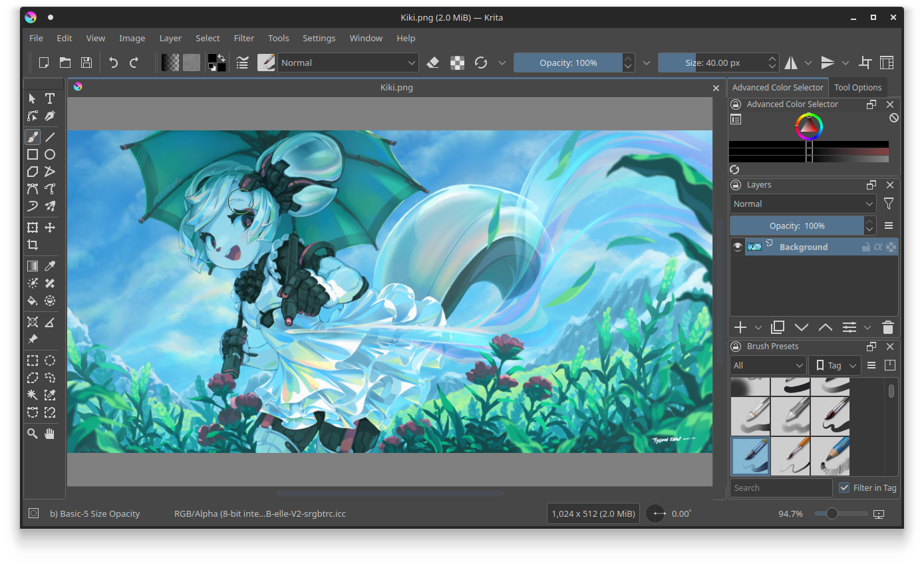
Task: Toggle the Background layer lock
Action: (865, 247)
